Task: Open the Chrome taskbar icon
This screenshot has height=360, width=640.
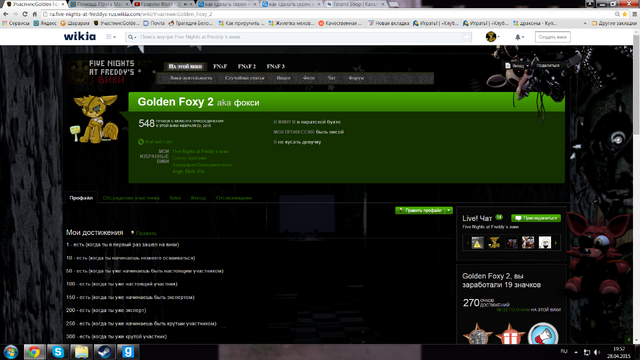Action: pos(34,352)
